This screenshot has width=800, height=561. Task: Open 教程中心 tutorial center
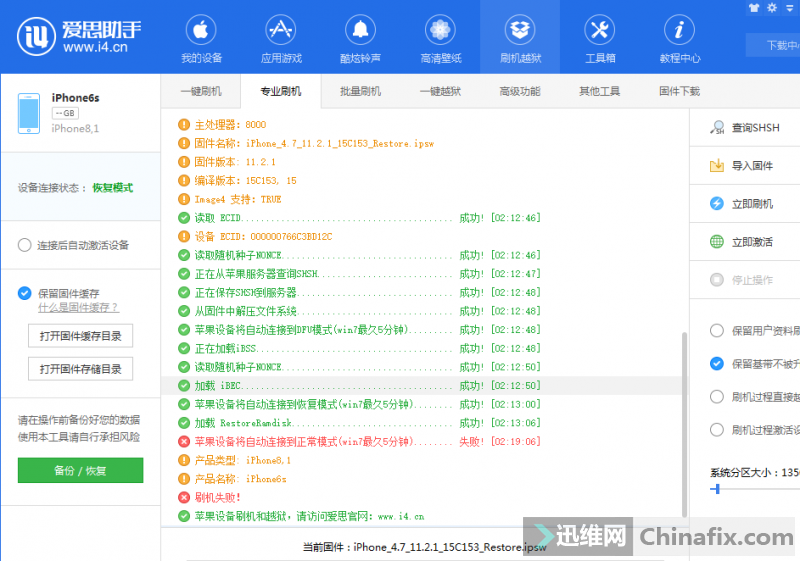click(x=680, y=38)
